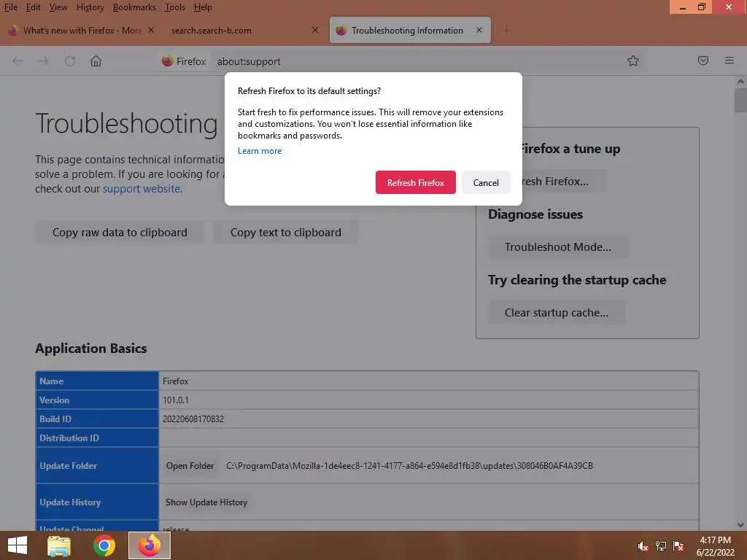Image resolution: width=747 pixels, height=560 pixels.
Task: Click the Update Folder row header
Action: (97, 466)
